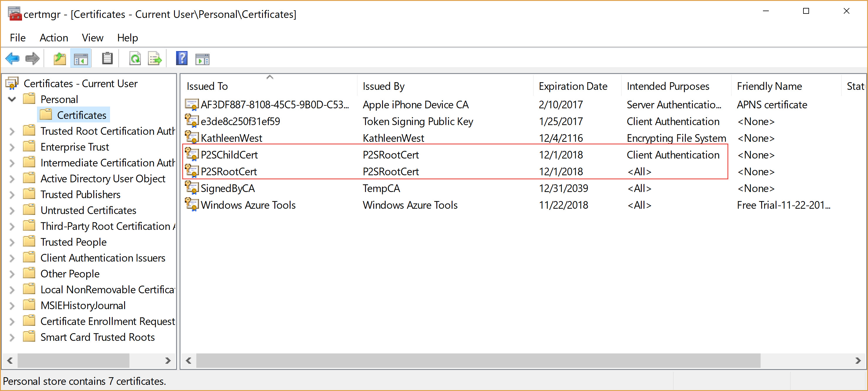Expand Client Authentication Issuers node
Viewport: 868px width, 391px height.
12,258
